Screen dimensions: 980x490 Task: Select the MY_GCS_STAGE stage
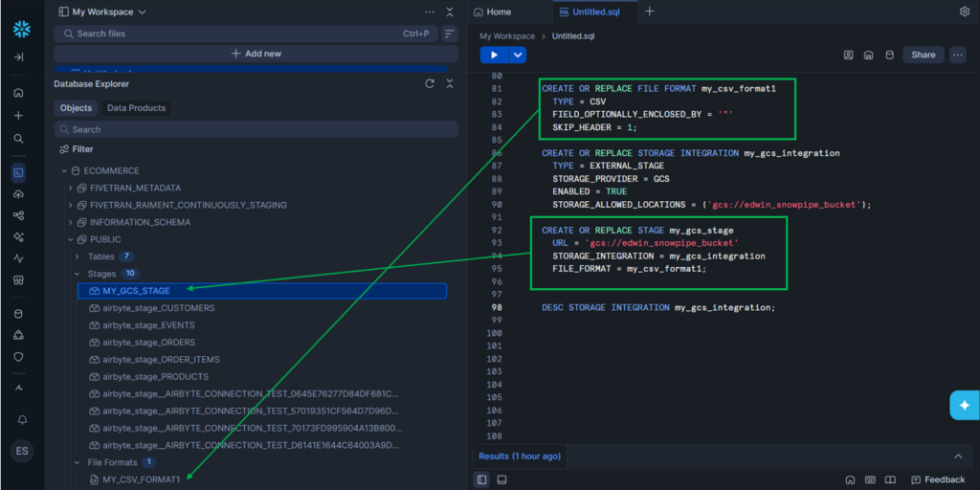tap(262, 291)
